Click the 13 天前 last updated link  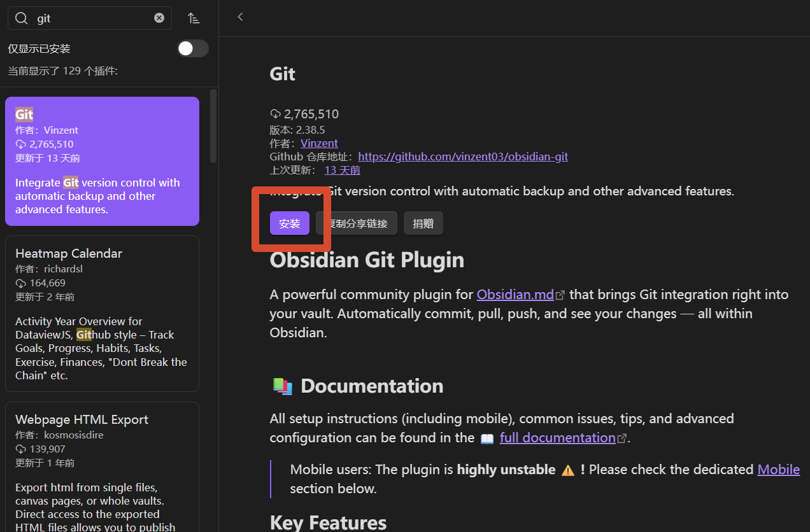[x=343, y=170]
